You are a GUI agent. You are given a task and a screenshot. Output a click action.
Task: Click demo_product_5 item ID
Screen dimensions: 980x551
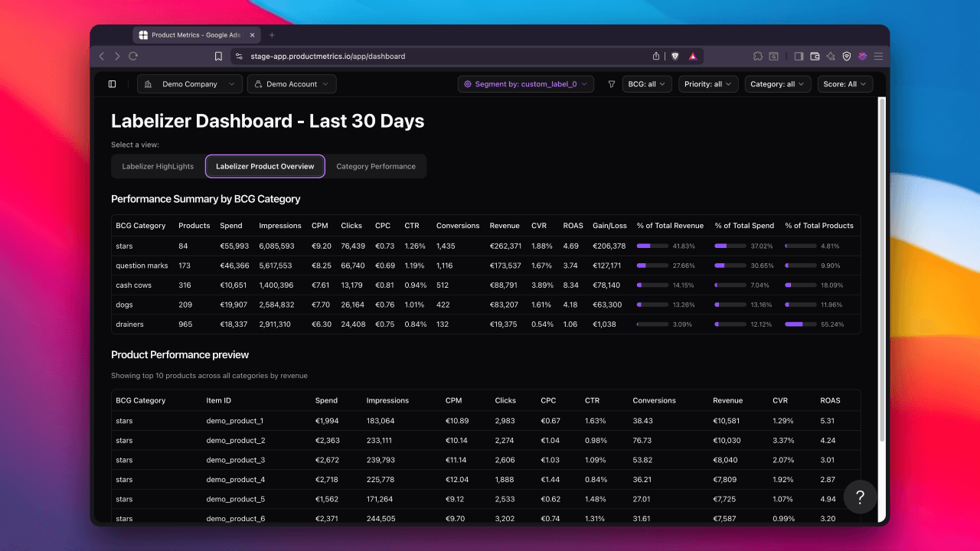click(x=236, y=499)
